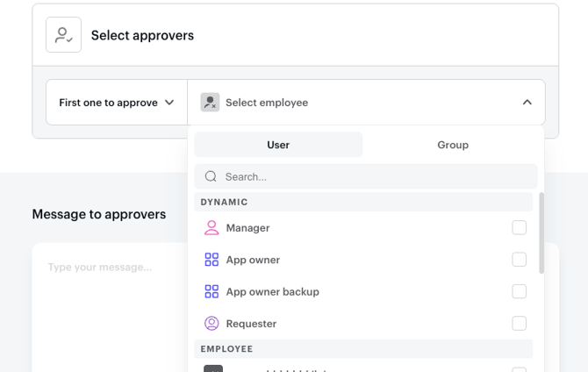Click the Select employee combo box

(x=366, y=103)
